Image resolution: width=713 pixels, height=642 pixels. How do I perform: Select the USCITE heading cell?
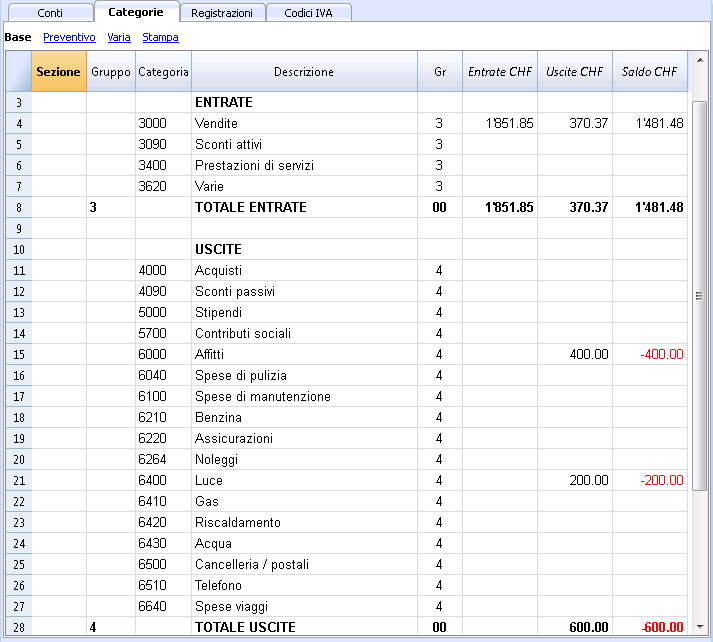(304, 249)
